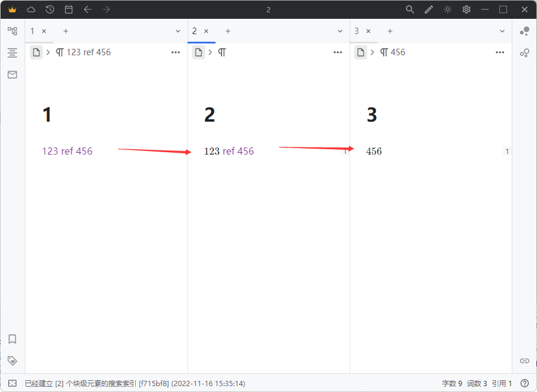Viewport: 537px width, 392px height.
Task: Click word count '词数 3'
Action: click(476, 383)
